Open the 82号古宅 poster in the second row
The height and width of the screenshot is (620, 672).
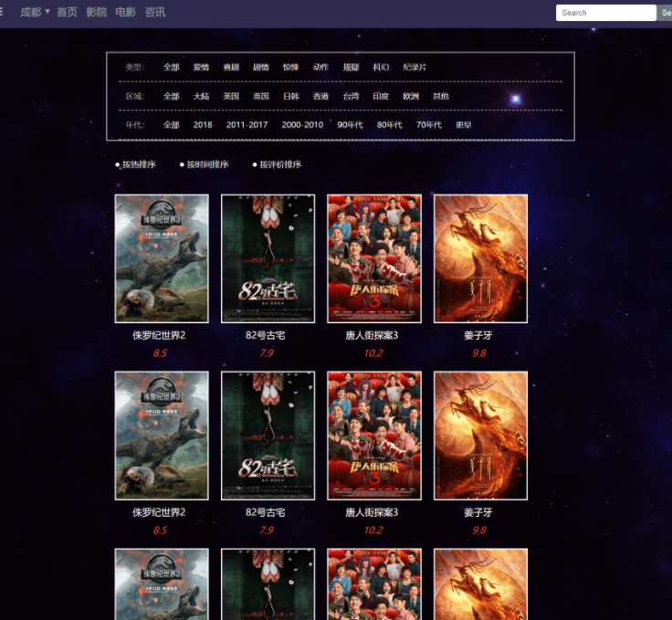coord(268,436)
